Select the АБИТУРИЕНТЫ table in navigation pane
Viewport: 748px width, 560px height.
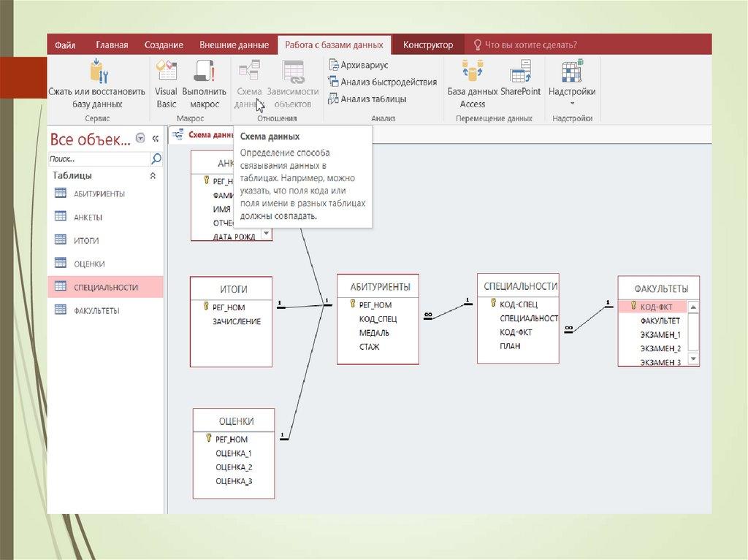point(99,194)
